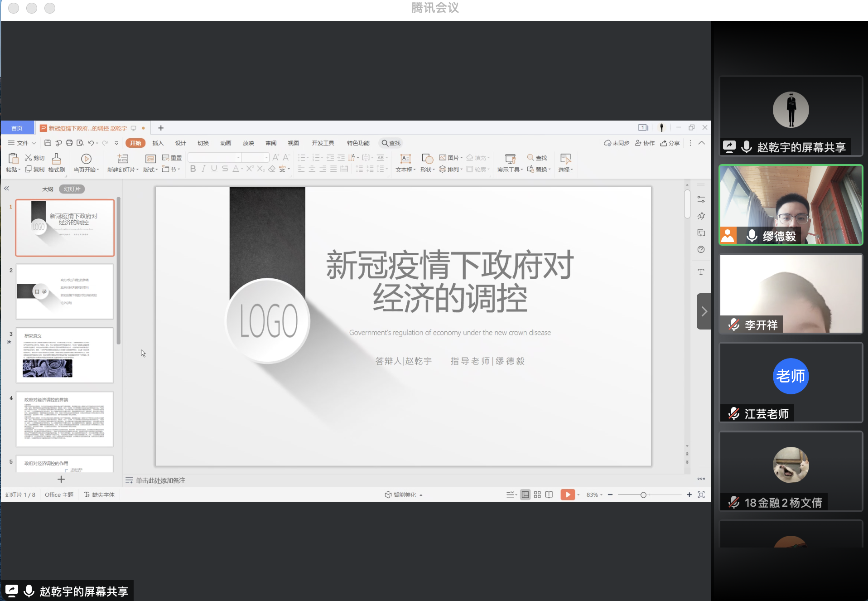
Task: Collapse the ribbon with the chevron
Action: [701, 143]
